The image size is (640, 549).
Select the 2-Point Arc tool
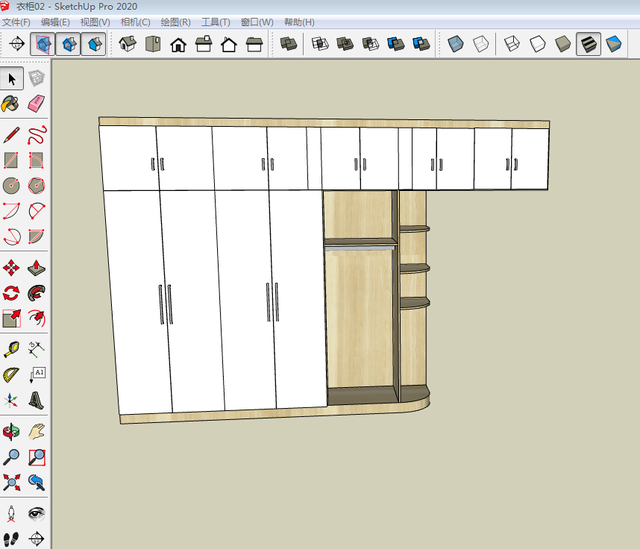(11, 211)
